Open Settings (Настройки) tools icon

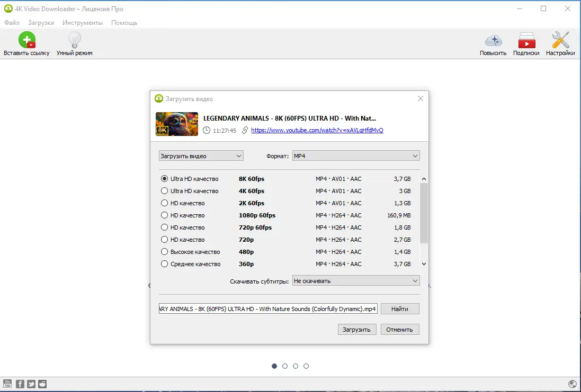[560, 40]
